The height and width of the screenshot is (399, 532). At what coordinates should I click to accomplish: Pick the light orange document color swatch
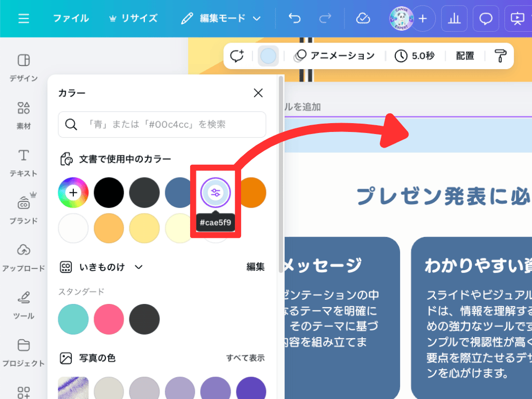[x=109, y=228]
